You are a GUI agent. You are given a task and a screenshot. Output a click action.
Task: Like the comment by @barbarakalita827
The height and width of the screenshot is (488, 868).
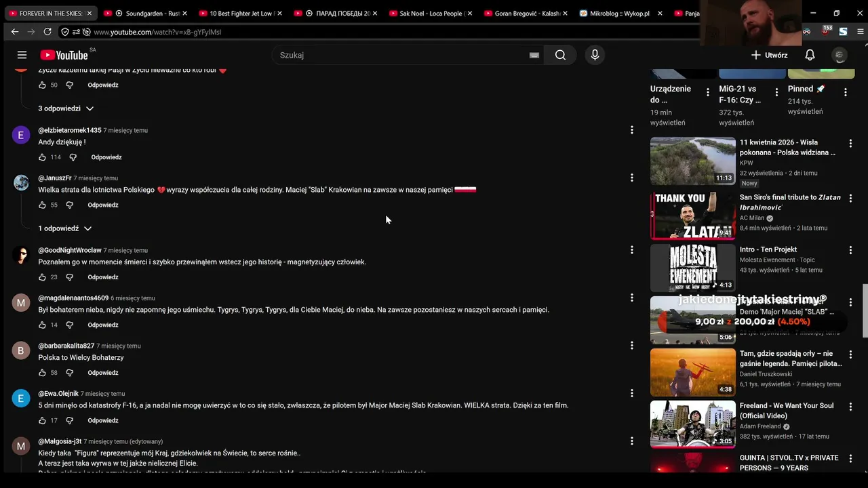coord(42,373)
